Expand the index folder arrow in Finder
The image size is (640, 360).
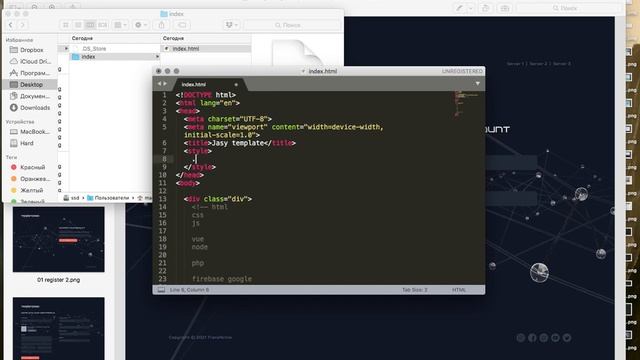click(x=157, y=56)
